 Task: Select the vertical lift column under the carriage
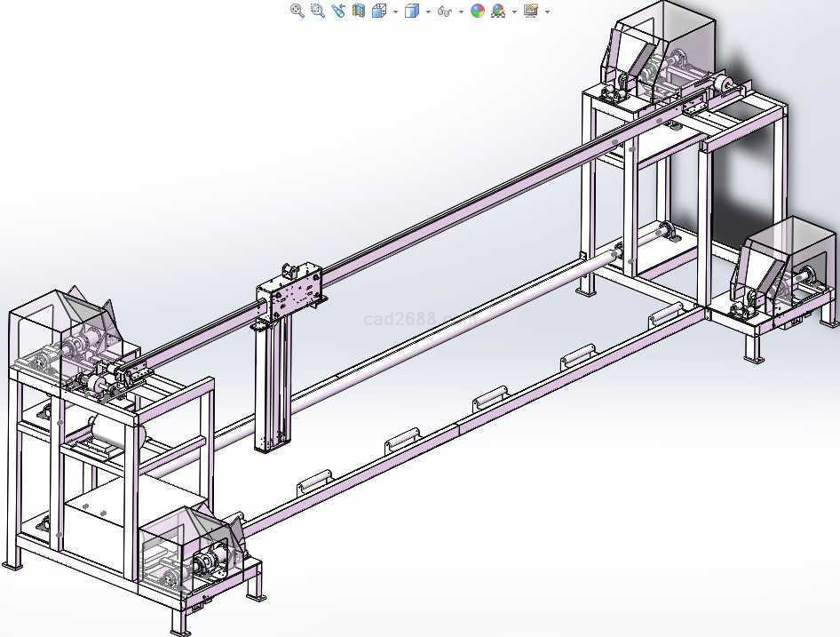272,382
